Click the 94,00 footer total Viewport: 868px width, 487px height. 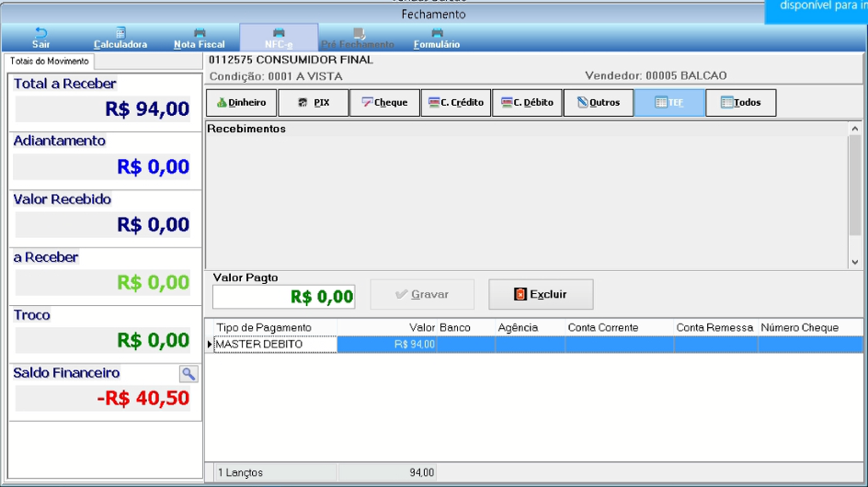(422, 472)
